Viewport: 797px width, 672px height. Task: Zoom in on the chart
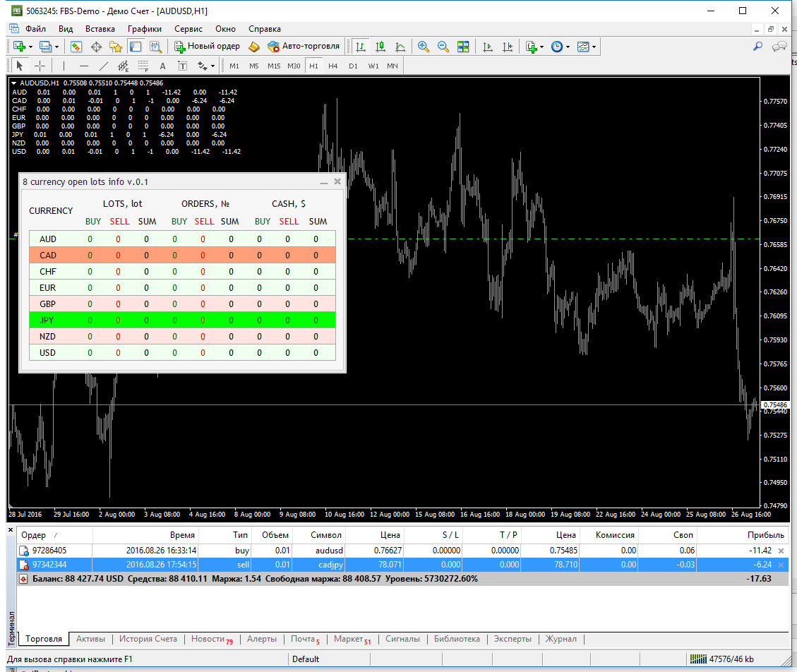[x=423, y=47]
